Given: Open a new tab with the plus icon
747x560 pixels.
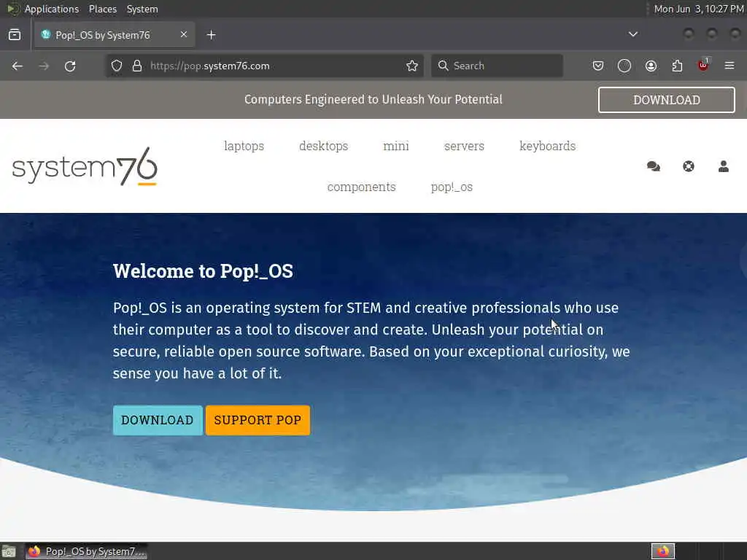Looking at the screenshot, I should point(211,35).
